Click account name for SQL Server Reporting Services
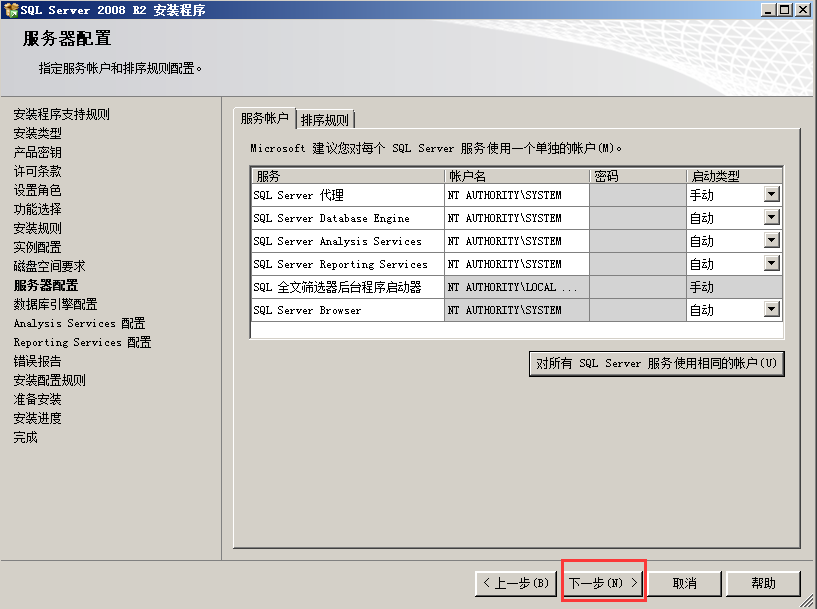The height and width of the screenshot is (609, 817). (x=517, y=264)
